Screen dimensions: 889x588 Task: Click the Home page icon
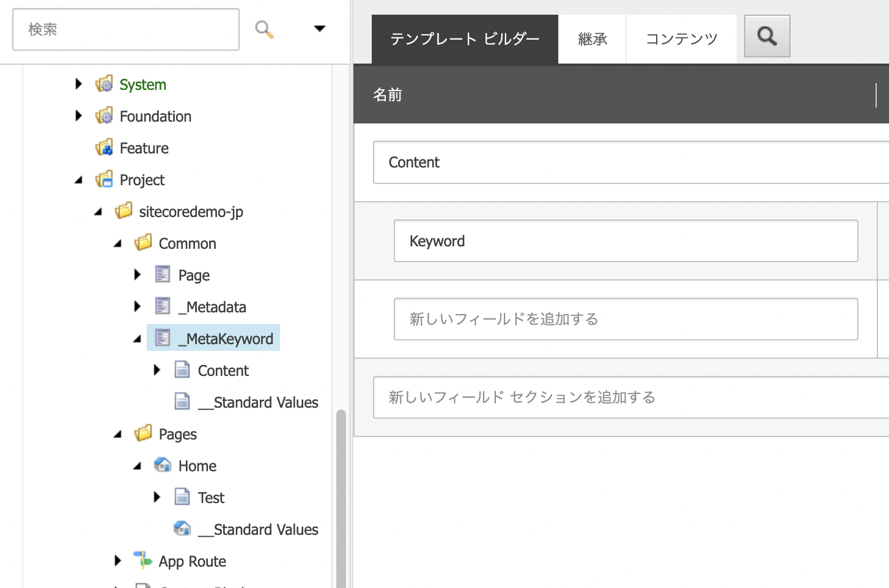163,465
